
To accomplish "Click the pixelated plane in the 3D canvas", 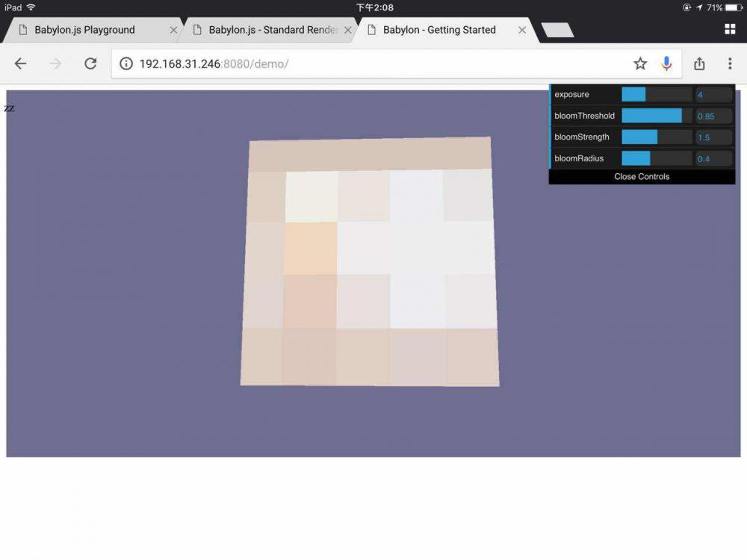I will pos(370,261).
